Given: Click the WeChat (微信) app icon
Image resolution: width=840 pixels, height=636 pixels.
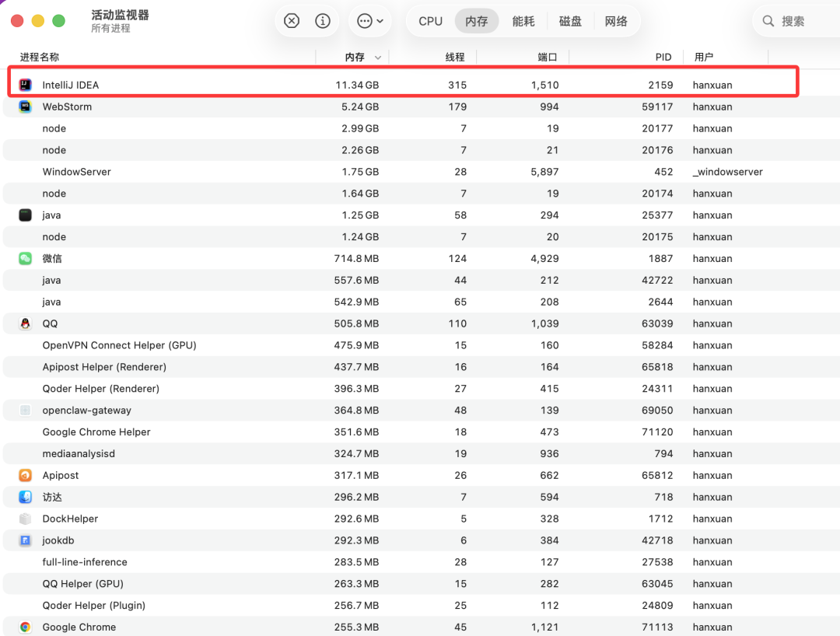Looking at the screenshot, I should [25, 259].
